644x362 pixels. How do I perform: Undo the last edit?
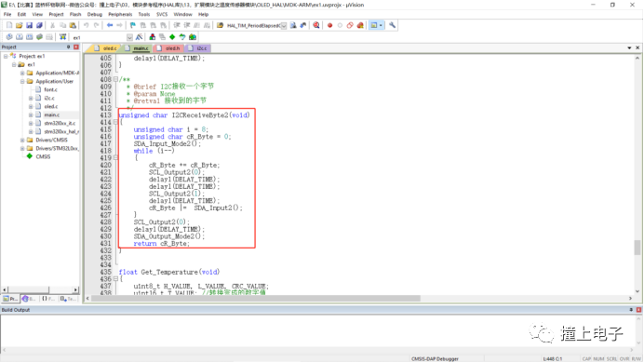87,25
